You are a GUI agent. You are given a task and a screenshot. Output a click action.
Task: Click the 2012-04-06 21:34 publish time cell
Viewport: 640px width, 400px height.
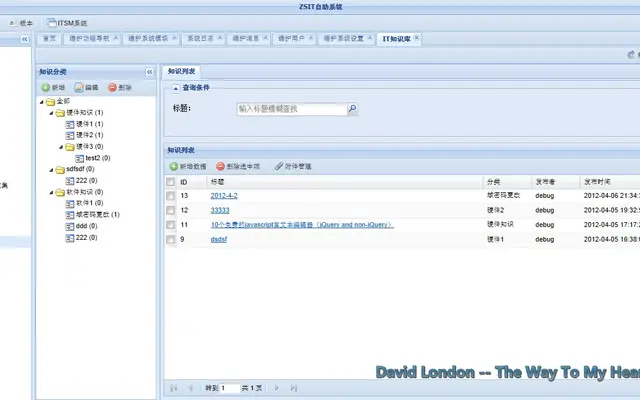611,196
